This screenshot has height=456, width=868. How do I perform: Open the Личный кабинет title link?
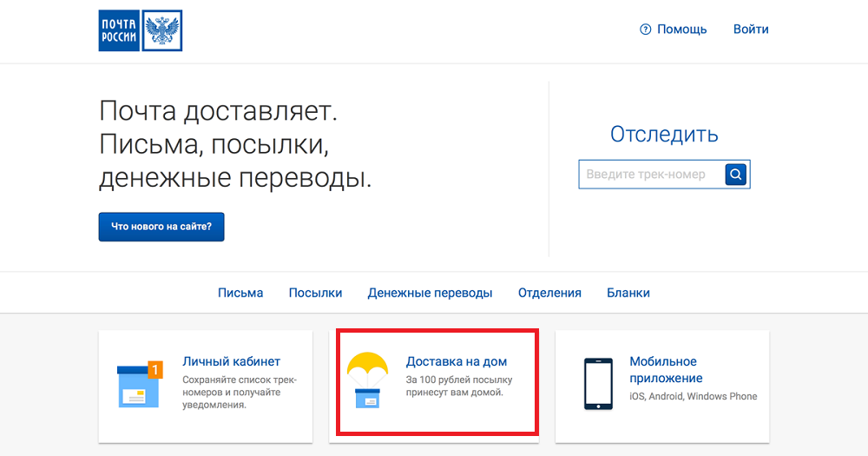click(x=231, y=361)
